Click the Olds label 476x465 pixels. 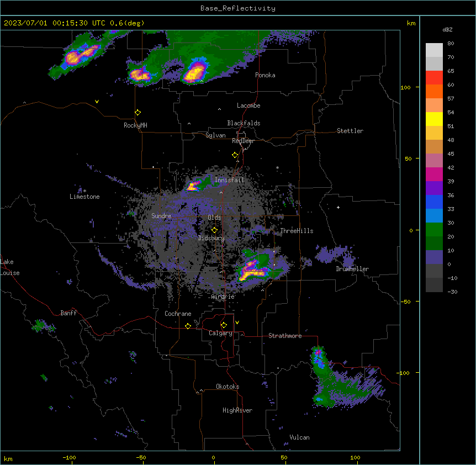[214, 218]
